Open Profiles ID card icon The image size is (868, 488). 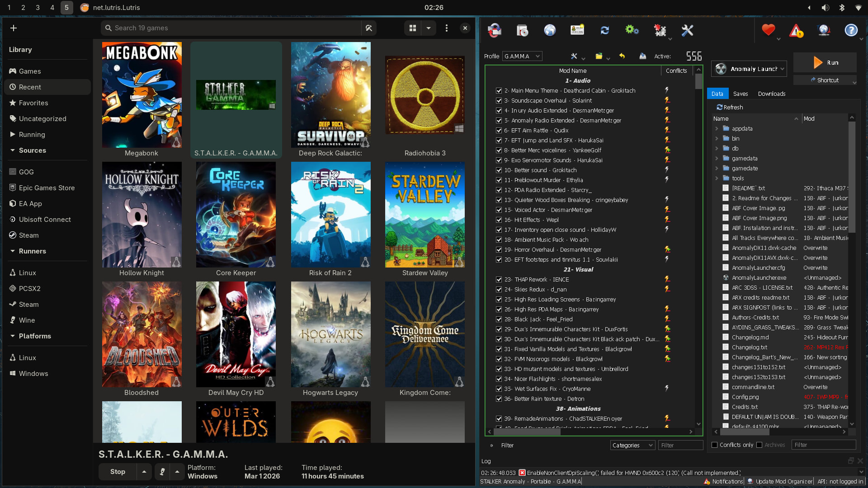point(577,31)
